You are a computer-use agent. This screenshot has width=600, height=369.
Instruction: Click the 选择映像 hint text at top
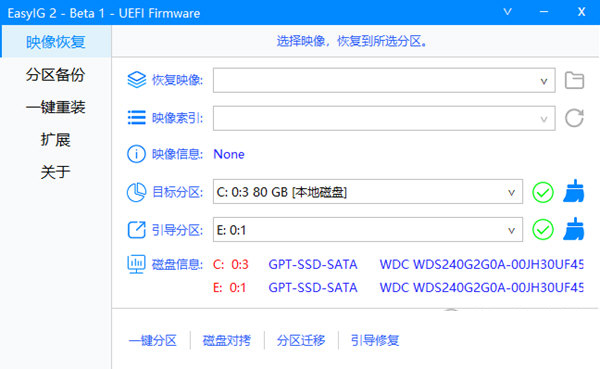click(x=352, y=41)
